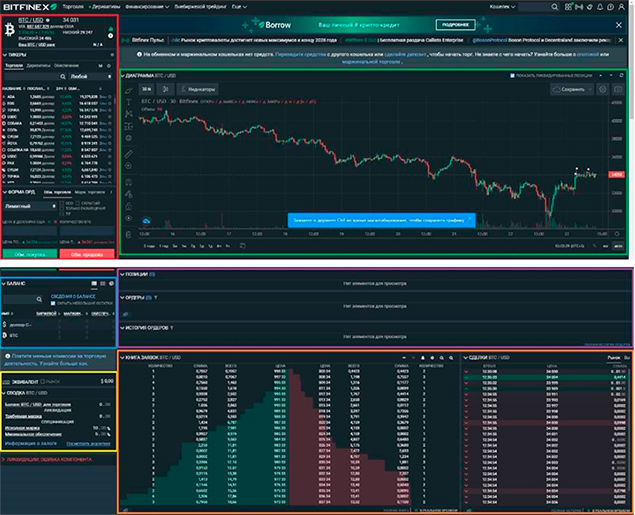Toggle the ТОЛЬКО РАЗМЕЩЕНИЕ checkbox
Screen dimensions: 635x515
pos(62,208)
